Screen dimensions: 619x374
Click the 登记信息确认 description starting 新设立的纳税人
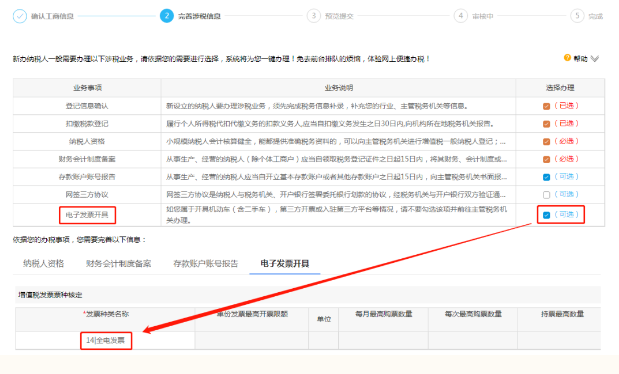tap(317, 106)
